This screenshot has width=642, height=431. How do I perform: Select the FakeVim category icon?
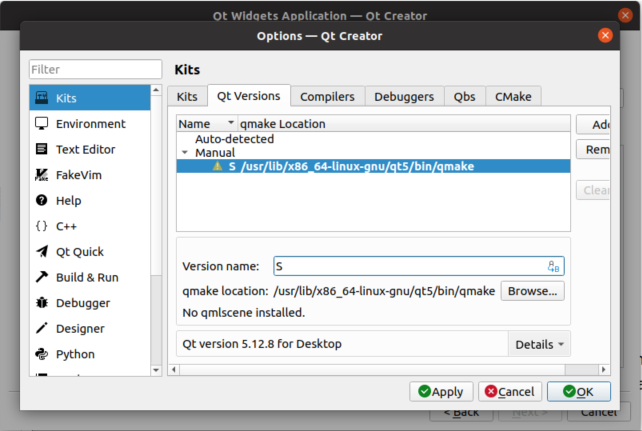[x=41, y=175]
